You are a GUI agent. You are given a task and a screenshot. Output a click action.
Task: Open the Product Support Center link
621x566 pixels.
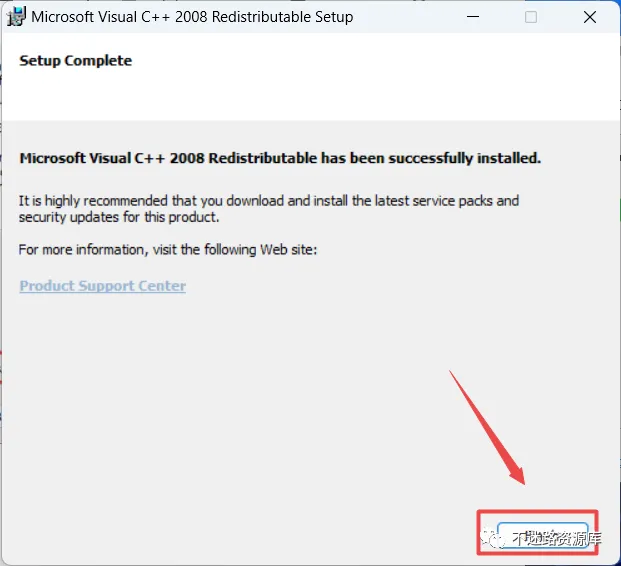point(103,286)
